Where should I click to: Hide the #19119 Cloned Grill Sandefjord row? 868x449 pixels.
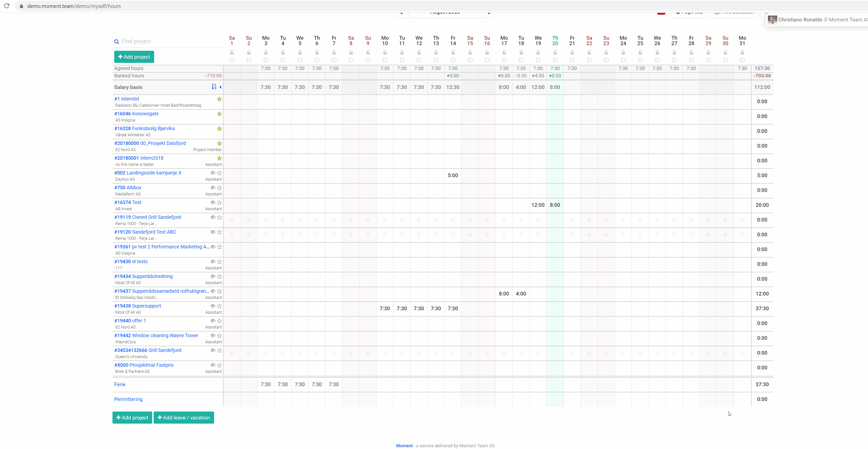click(213, 217)
